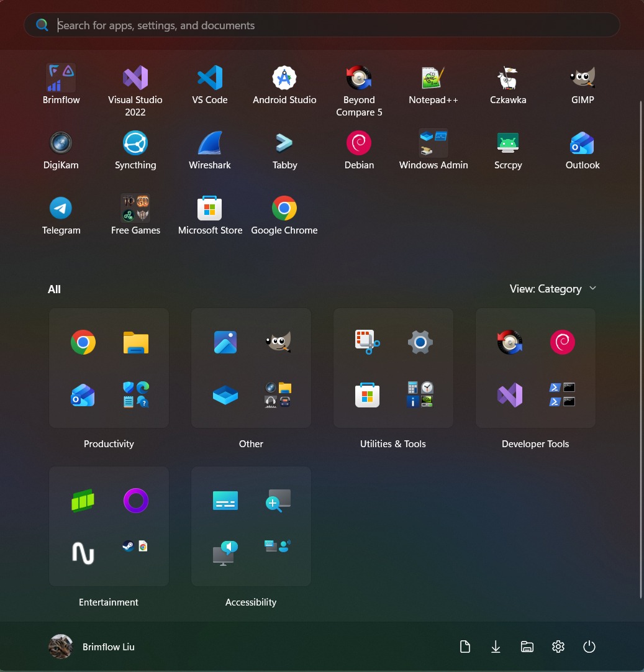644x672 pixels.
Task: Expand more apps in Productivity group
Action: [136, 395]
